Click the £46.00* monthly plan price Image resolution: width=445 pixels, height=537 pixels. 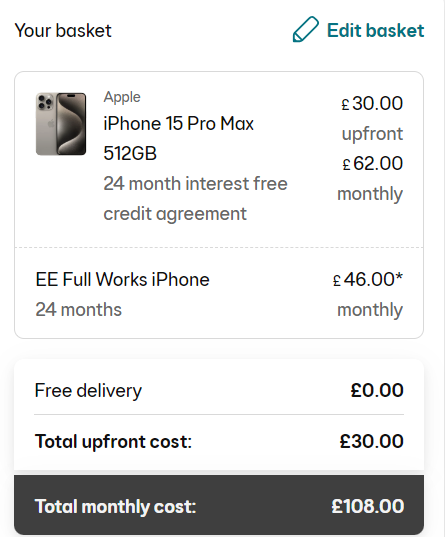point(368,279)
